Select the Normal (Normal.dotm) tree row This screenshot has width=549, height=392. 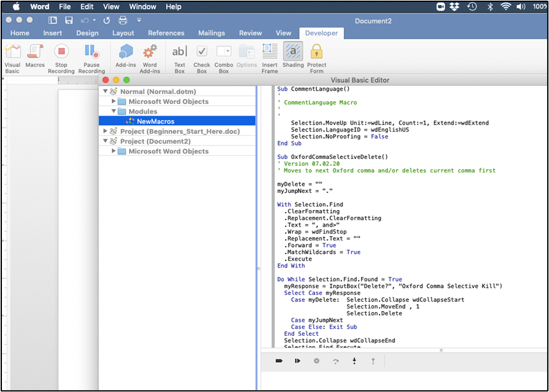[x=177, y=91]
